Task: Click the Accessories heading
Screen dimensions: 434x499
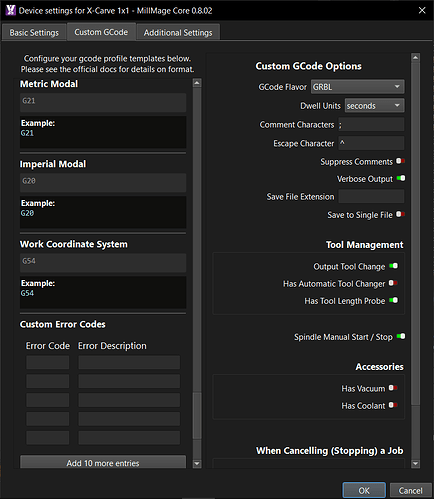Action: click(379, 367)
